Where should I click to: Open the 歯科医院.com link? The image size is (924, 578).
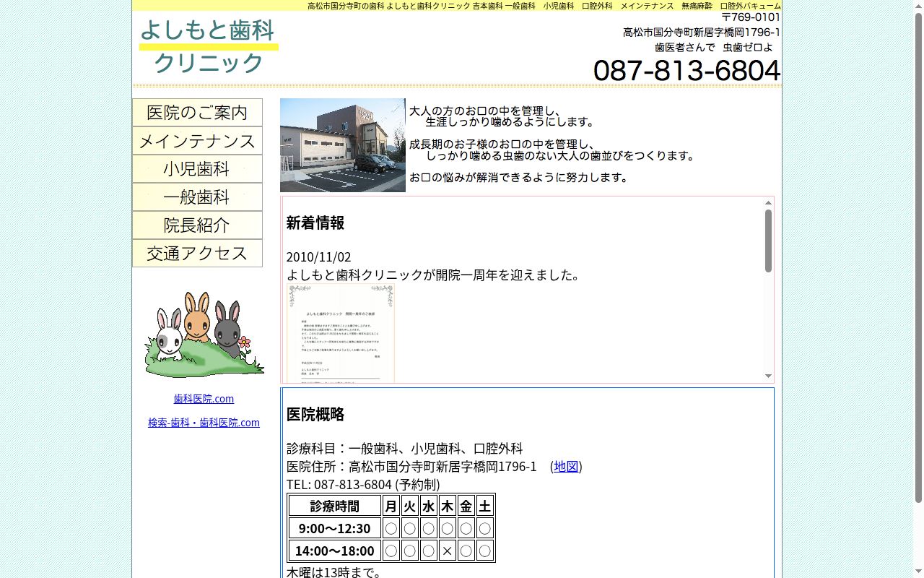pos(204,399)
